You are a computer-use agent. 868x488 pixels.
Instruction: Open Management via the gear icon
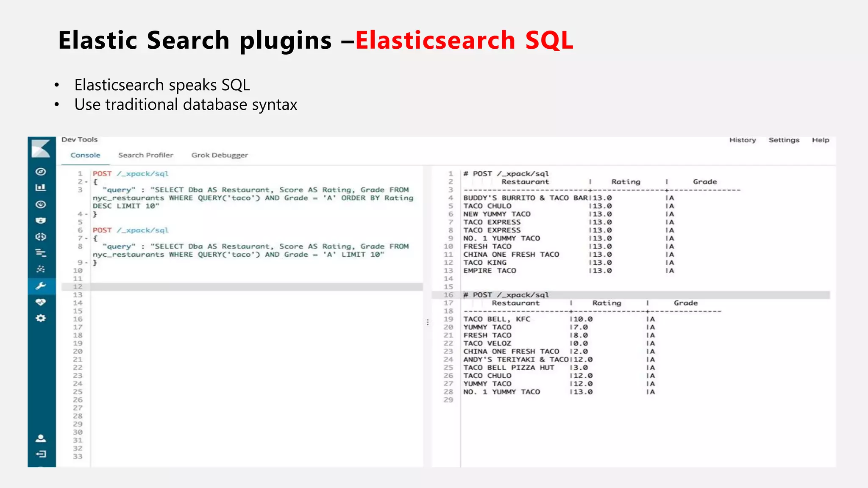point(41,318)
